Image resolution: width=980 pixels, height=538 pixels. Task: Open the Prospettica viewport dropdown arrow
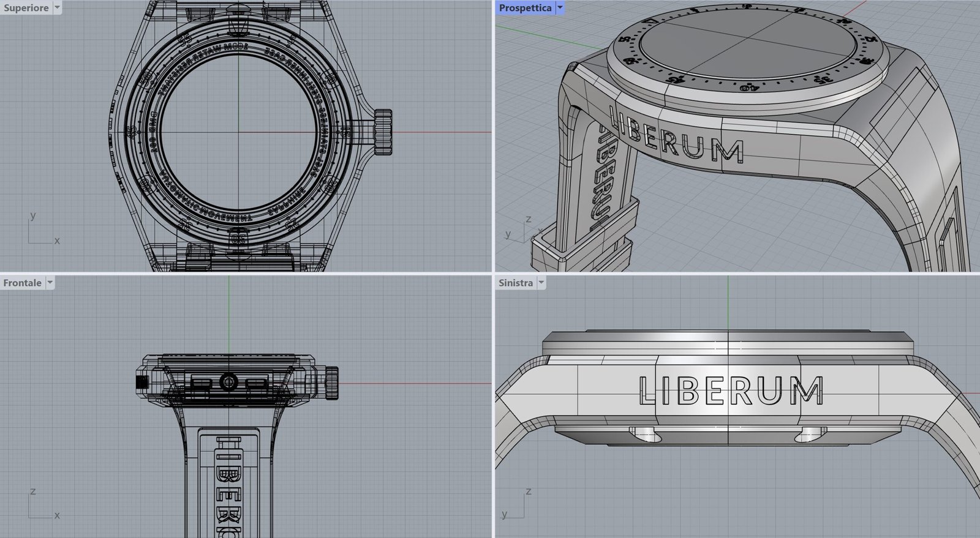click(x=560, y=8)
